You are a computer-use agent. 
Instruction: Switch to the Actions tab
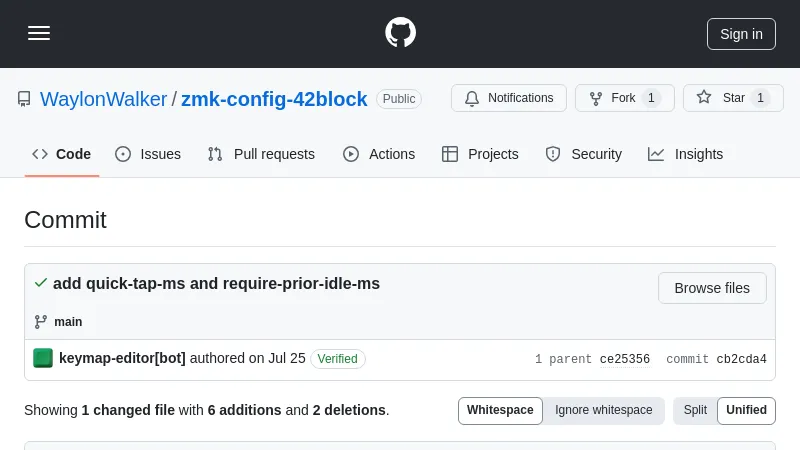(379, 154)
